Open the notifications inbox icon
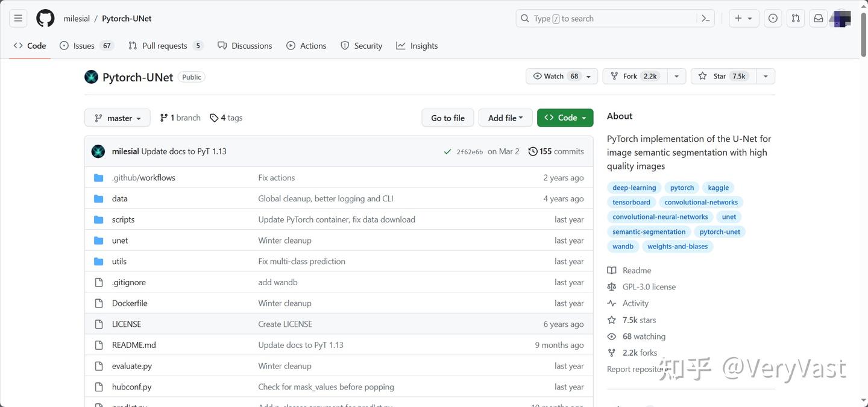This screenshot has width=868, height=407. [818, 19]
